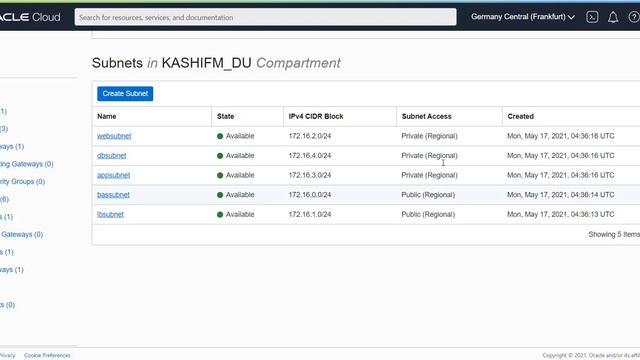Screen dimensions: 640x360
Task: Click created date of websubnet row
Action: coord(561,136)
